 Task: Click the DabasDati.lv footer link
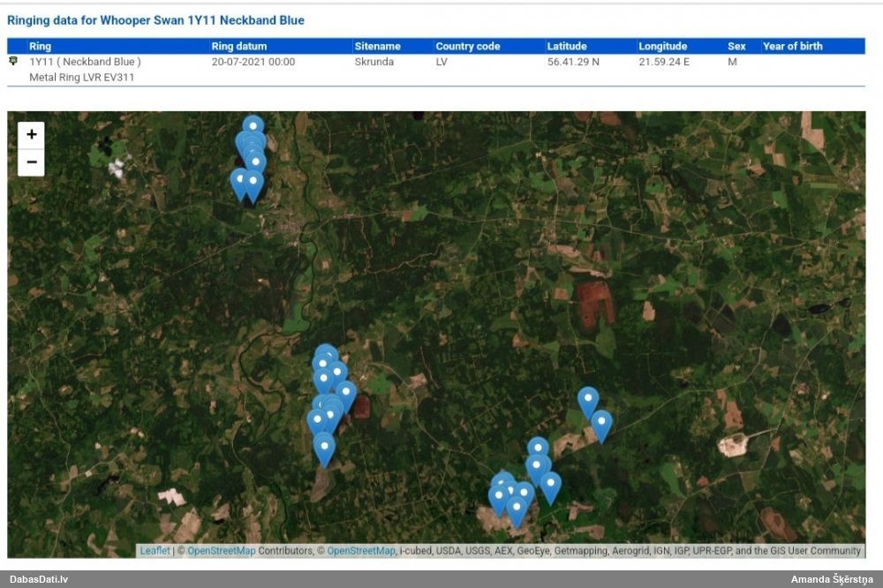[38, 580]
